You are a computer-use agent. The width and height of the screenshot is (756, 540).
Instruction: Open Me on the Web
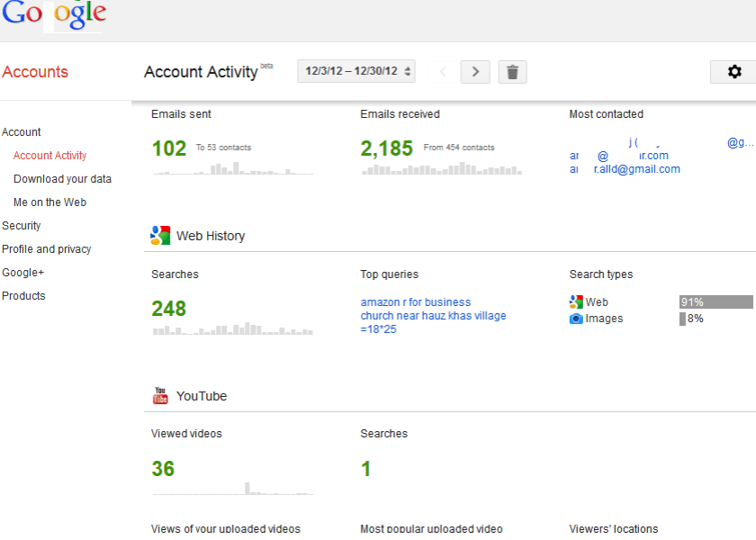[x=49, y=202]
